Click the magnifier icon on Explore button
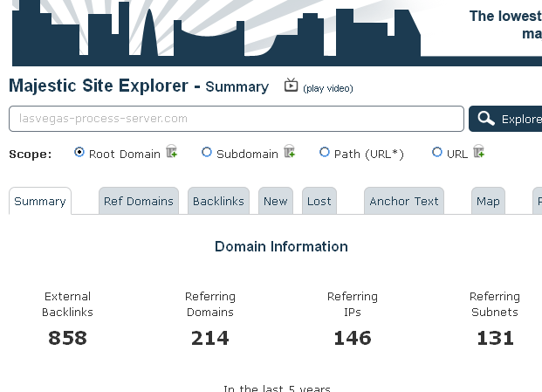542x392 pixels. (486, 119)
